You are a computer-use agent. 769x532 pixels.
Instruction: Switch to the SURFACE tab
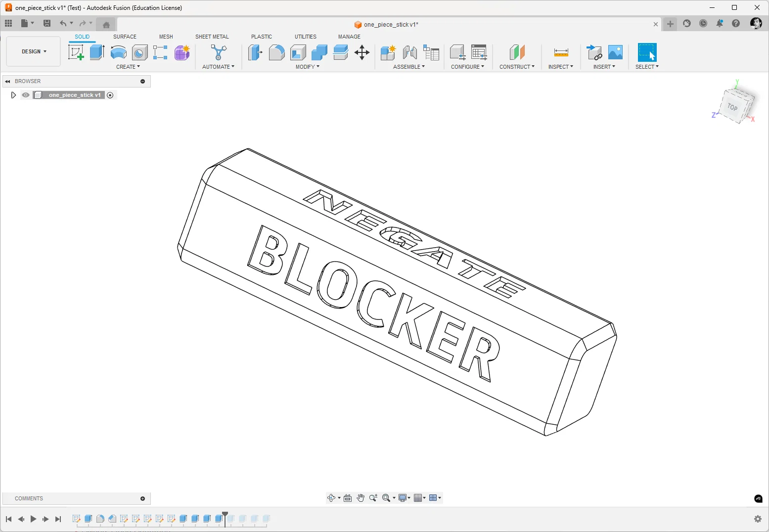pyautogui.click(x=125, y=37)
